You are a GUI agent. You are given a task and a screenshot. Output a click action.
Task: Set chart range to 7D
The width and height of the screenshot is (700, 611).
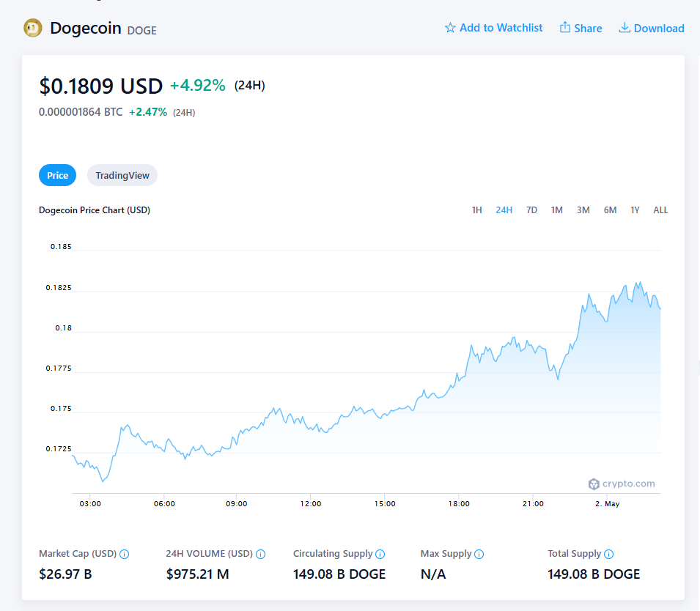click(531, 210)
